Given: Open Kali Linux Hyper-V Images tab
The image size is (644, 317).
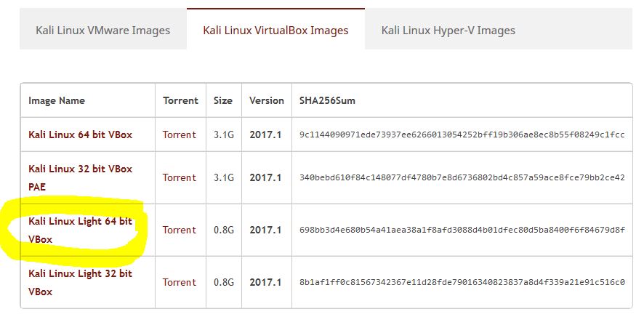Looking at the screenshot, I should [x=448, y=31].
